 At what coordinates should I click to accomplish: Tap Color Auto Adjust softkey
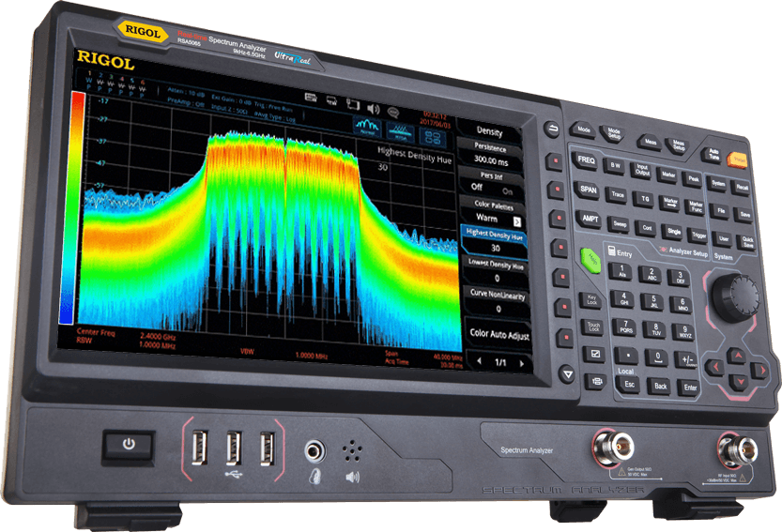click(499, 334)
